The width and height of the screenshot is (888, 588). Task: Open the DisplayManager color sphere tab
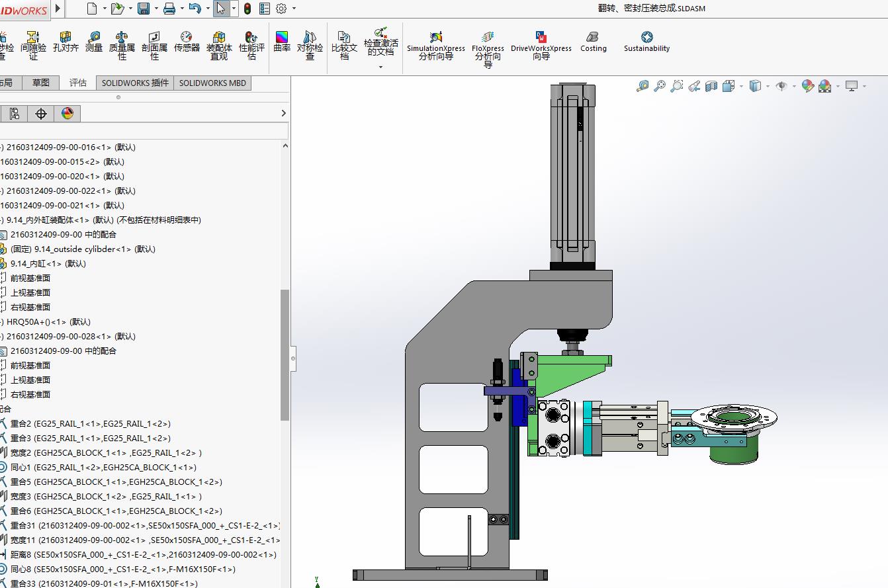click(67, 114)
